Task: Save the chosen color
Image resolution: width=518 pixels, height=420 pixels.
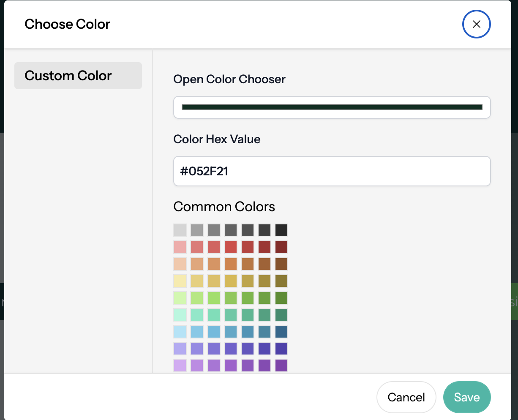Action: [467, 397]
